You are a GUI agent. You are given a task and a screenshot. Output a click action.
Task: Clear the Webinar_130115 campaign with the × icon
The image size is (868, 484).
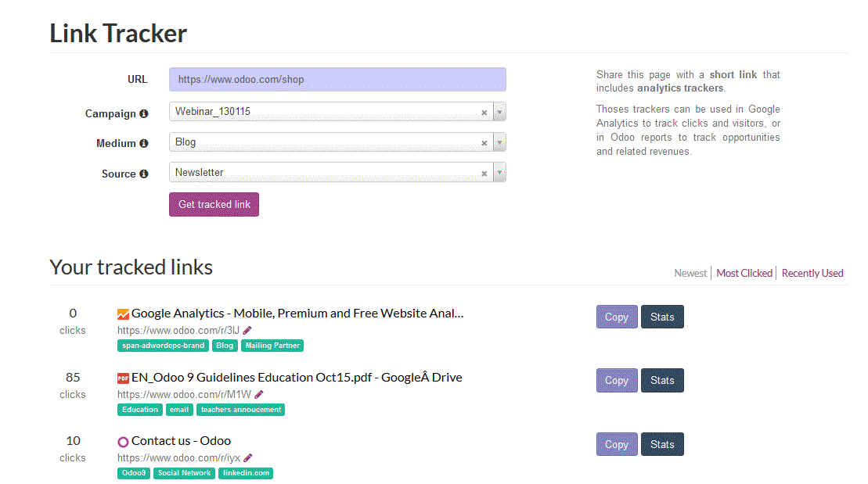pos(484,112)
